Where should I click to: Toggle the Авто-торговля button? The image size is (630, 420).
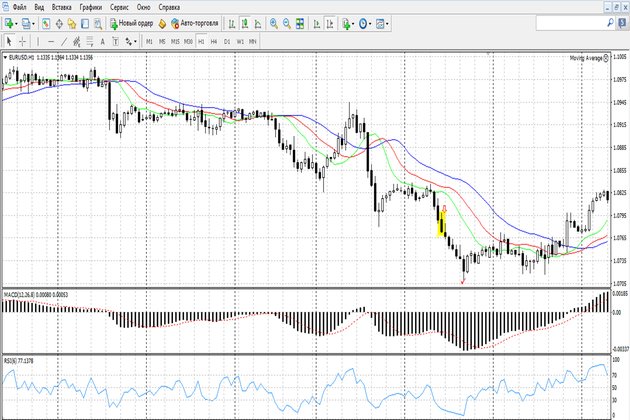[x=194, y=24]
